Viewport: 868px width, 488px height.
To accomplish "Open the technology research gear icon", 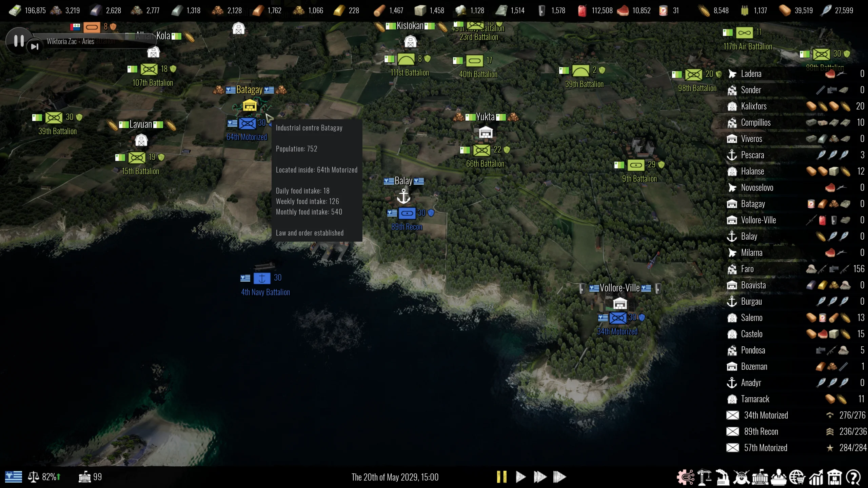I will pyautogui.click(x=686, y=477).
